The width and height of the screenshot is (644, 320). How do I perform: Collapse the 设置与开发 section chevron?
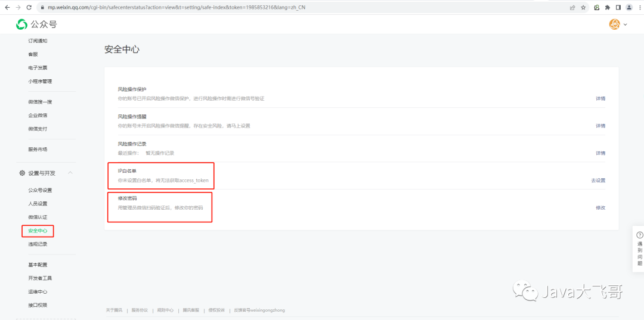[x=70, y=173]
